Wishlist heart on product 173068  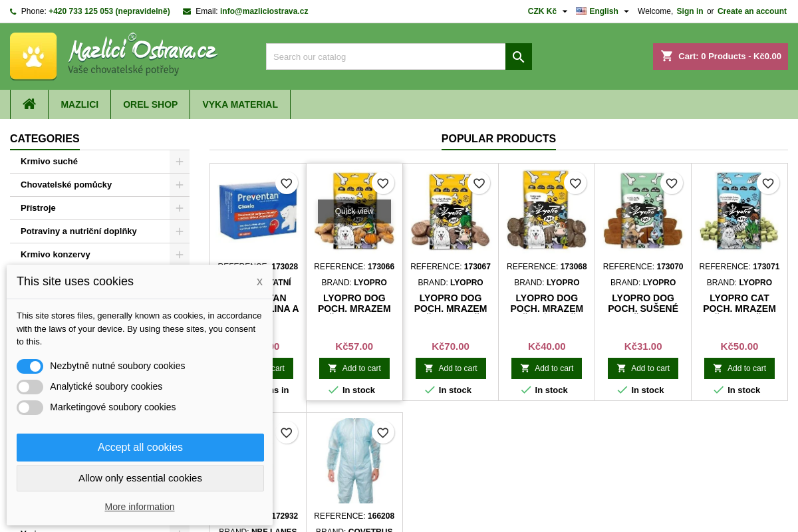575,184
